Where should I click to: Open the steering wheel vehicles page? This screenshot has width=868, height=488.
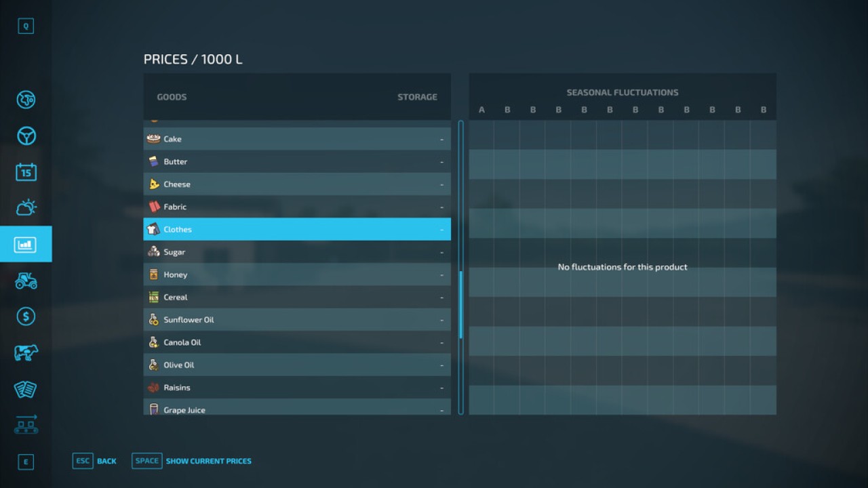pos(26,136)
